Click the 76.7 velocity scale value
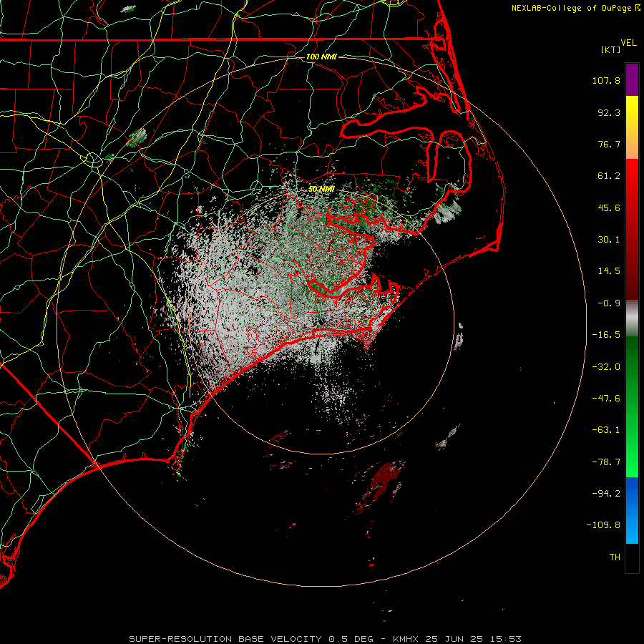 point(609,144)
